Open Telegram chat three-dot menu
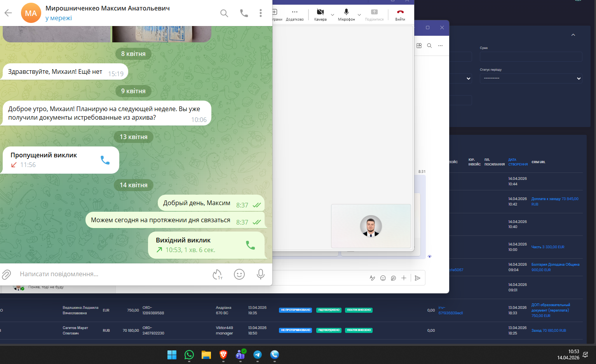The width and height of the screenshot is (596, 364). [x=261, y=13]
